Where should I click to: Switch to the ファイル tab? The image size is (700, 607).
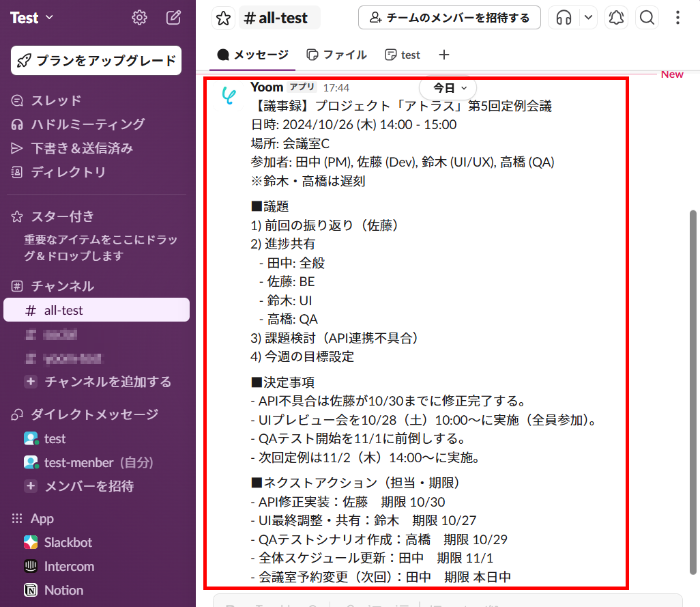pos(337,55)
